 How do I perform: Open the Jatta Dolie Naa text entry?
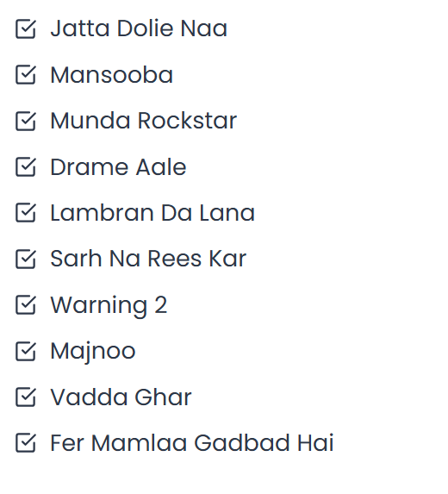click(x=139, y=28)
